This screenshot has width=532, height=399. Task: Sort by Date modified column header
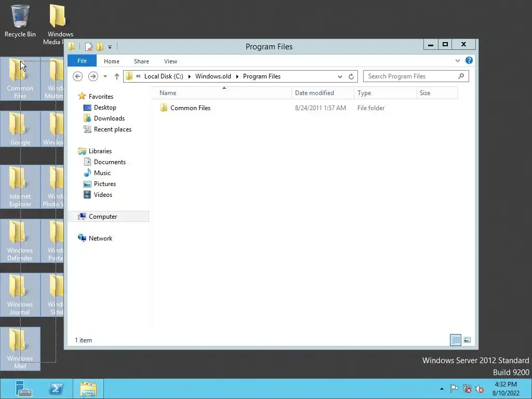(x=323, y=93)
